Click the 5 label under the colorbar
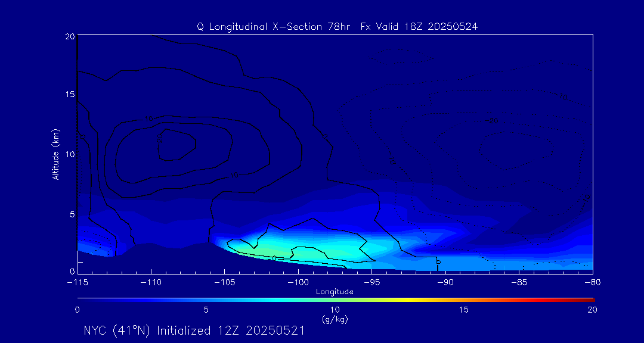 pos(206,310)
